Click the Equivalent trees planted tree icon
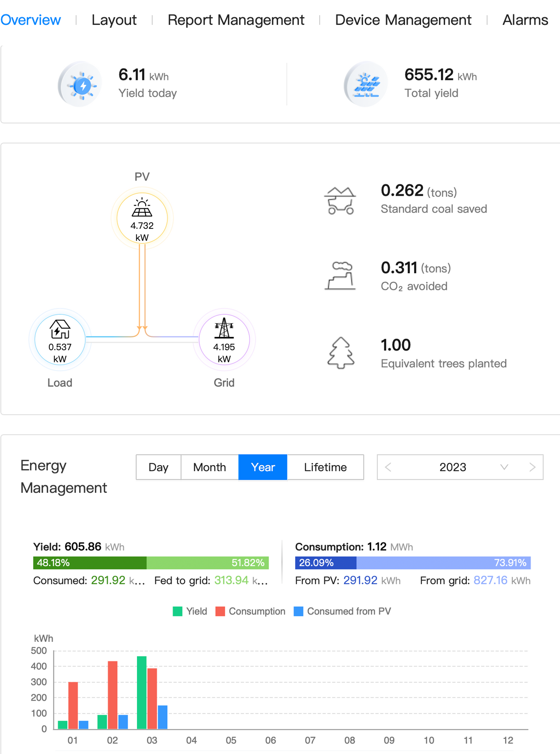The image size is (560, 754). (341, 353)
